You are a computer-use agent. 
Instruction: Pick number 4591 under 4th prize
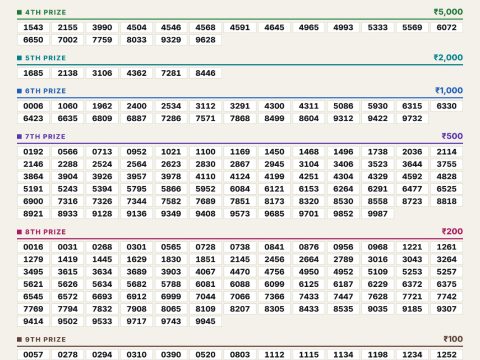(240, 27)
